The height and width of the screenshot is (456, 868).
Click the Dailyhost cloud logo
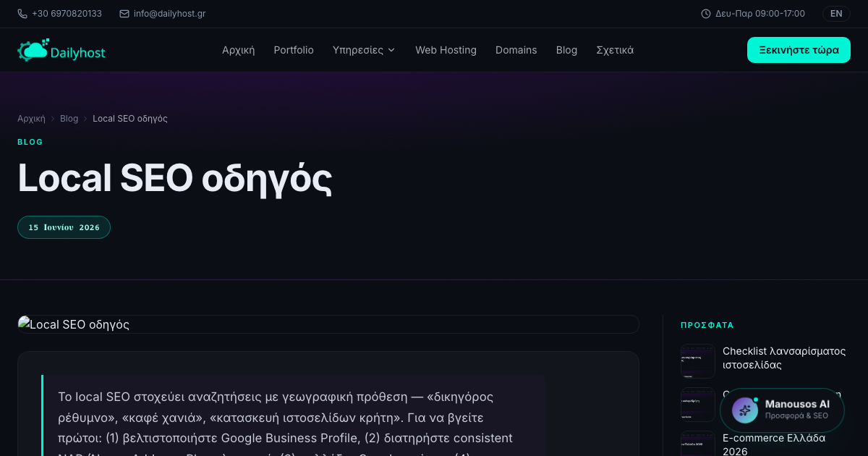(61, 51)
